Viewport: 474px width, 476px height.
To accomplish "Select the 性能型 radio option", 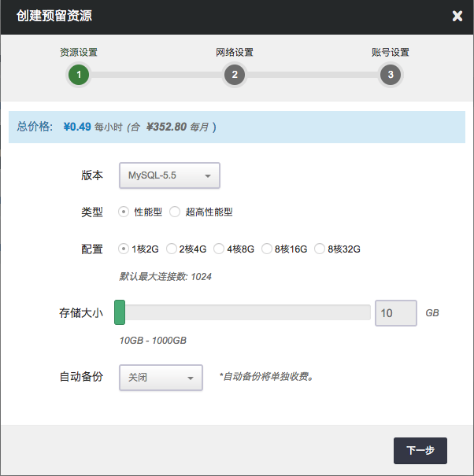I will (x=124, y=212).
